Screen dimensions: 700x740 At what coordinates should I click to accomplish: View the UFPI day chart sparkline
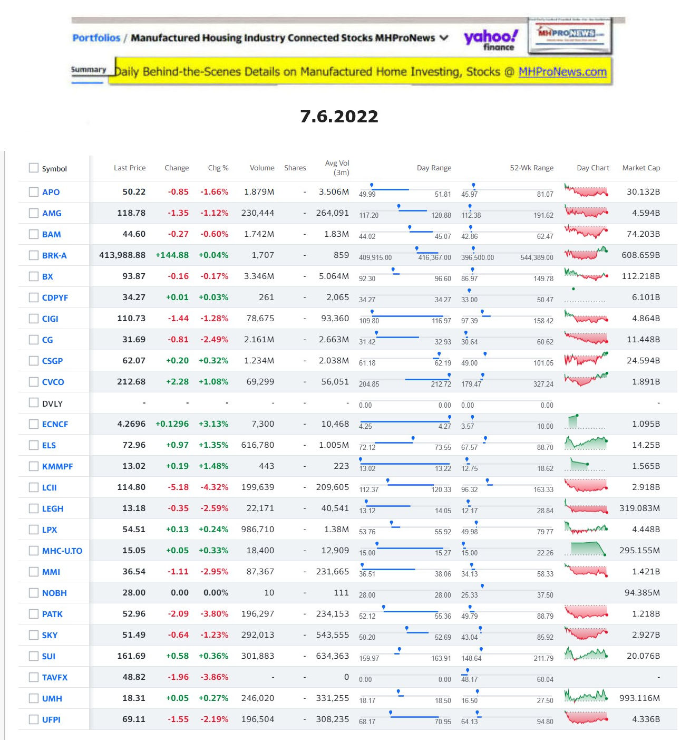click(x=586, y=717)
